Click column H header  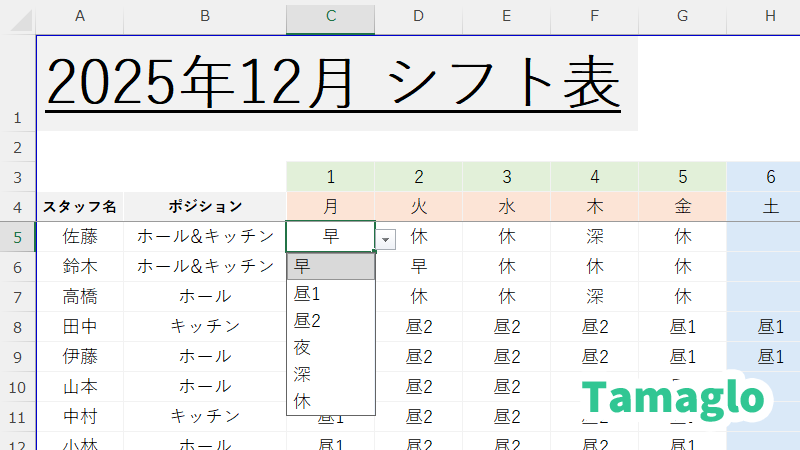coord(768,16)
